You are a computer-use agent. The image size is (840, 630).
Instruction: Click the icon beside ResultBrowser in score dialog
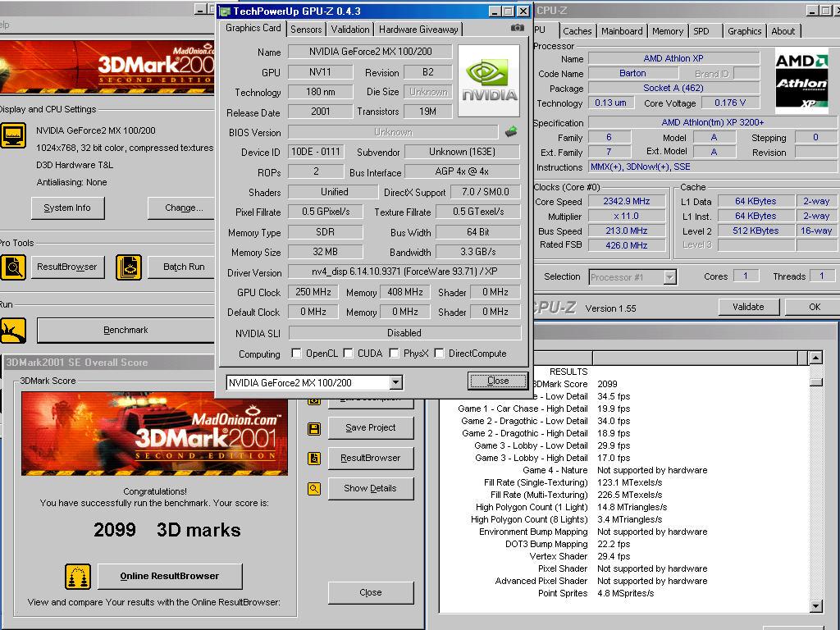tap(314, 459)
